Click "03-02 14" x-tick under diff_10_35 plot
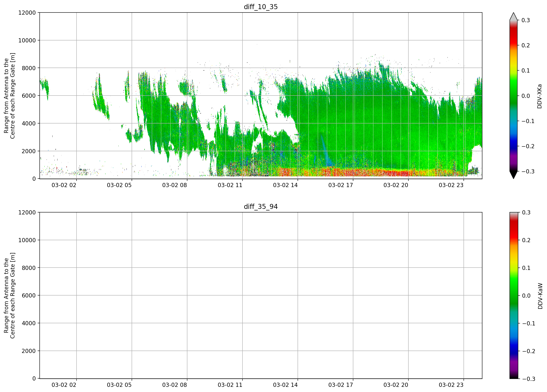 click(x=285, y=185)
